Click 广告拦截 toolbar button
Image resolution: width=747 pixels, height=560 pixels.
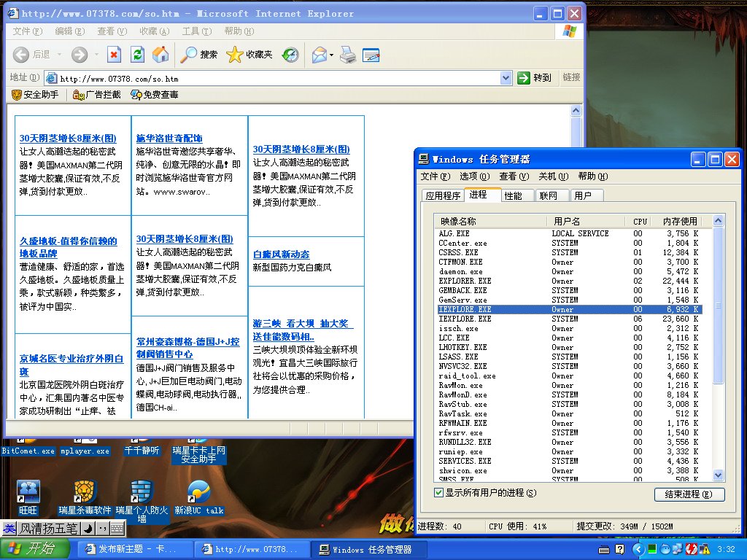click(96, 95)
